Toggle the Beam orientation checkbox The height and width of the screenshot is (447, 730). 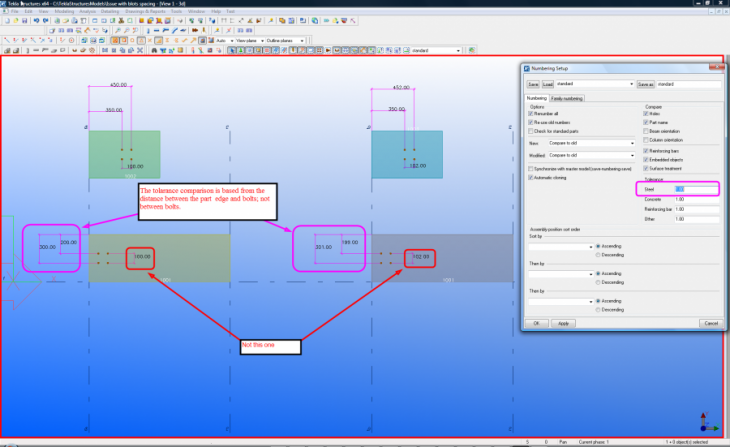pos(647,131)
